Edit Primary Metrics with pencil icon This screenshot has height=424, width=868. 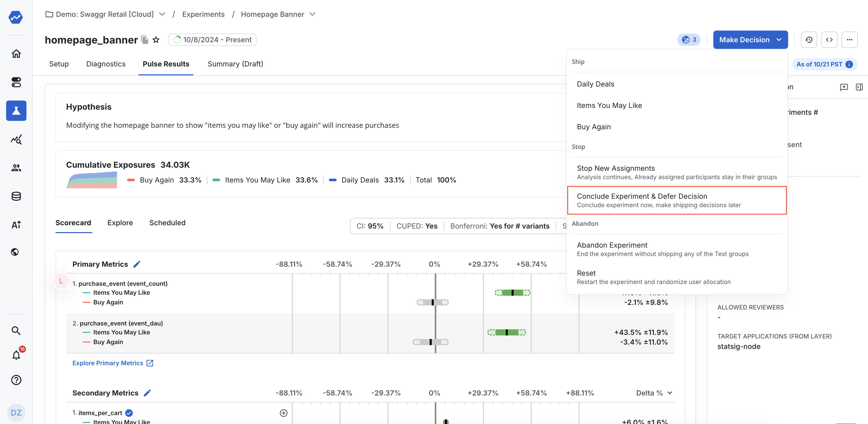pyautogui.click(x=136, y=264)
